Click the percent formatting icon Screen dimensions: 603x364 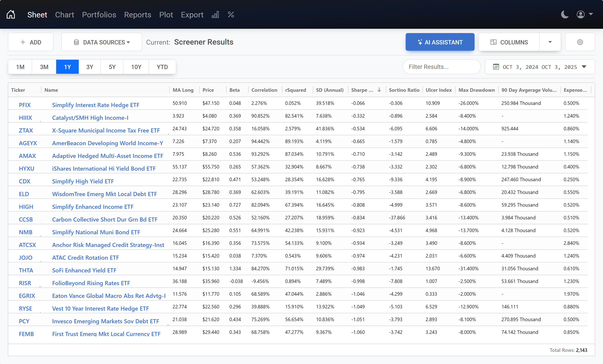pos(231,14)
